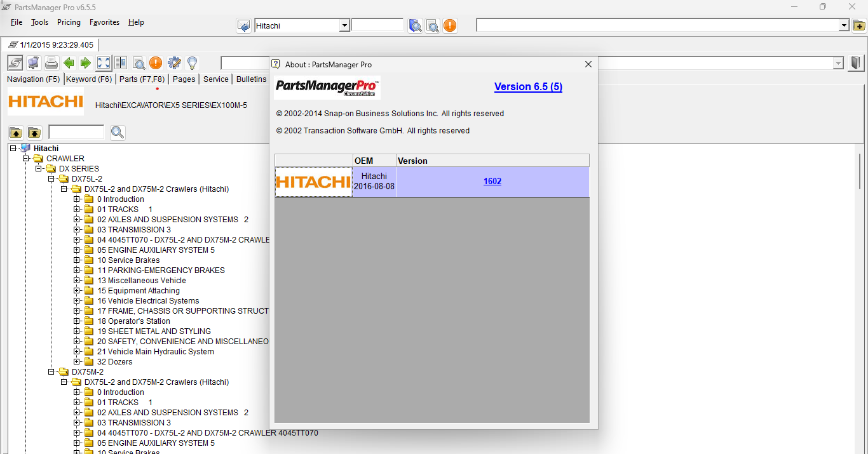868x454 pixels.
Task: Toggle the full-screen expand icon
Action: 104,63
